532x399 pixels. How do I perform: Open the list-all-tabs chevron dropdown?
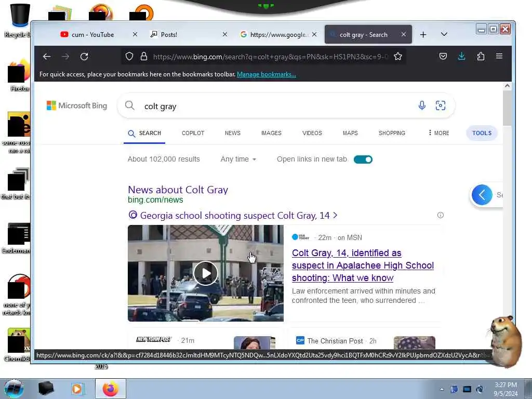pos(444,34)
